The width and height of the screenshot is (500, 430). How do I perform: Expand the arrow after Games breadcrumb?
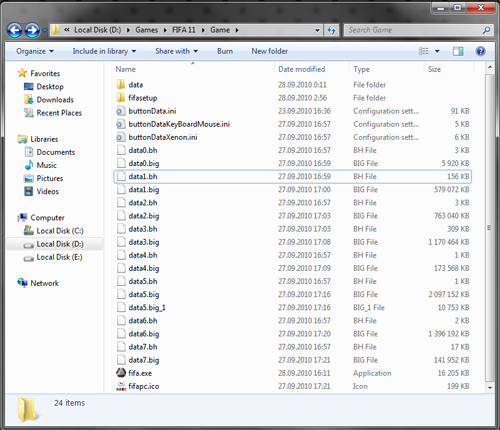pyautogui.click(x=165, y=30)
